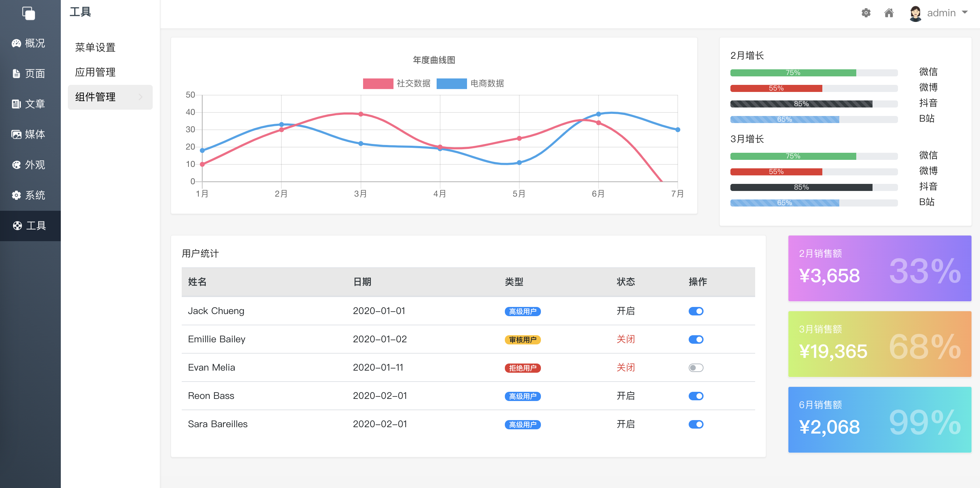Go to home via the house icon
This screenshot has width=980, height=488.
point(889,13)
